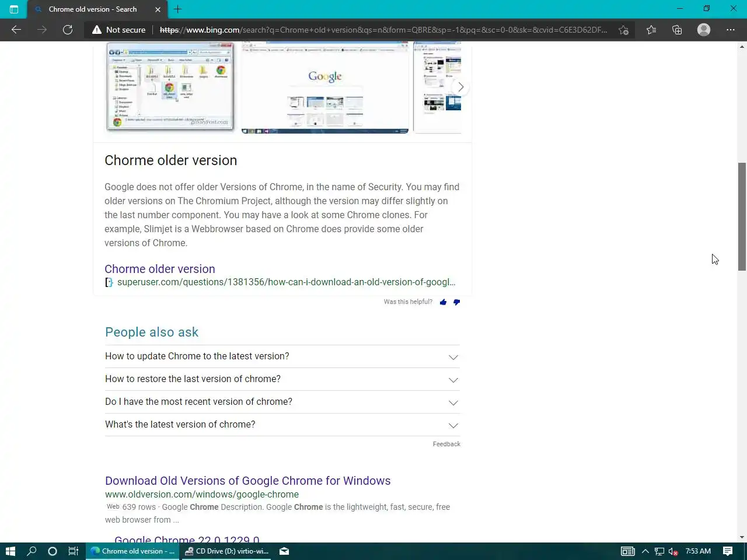Click the Feedback link
Screen dimensions: 747x560
[446, 444]
